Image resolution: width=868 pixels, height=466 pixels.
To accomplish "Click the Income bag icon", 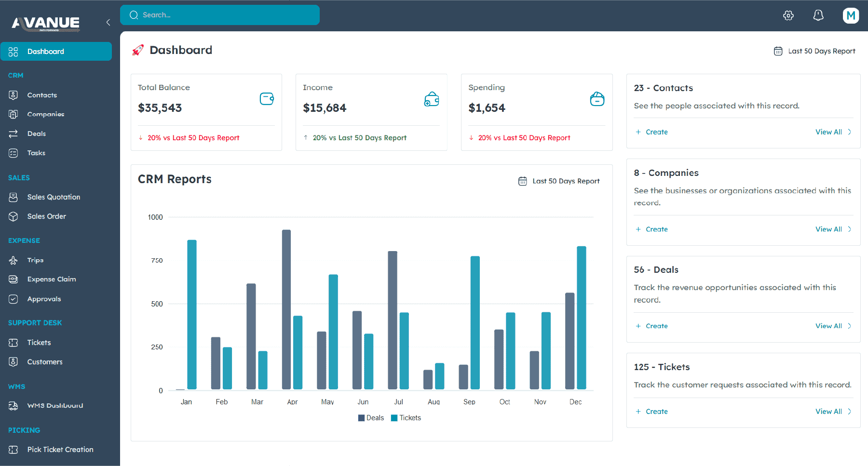I will tap(431, 99).
